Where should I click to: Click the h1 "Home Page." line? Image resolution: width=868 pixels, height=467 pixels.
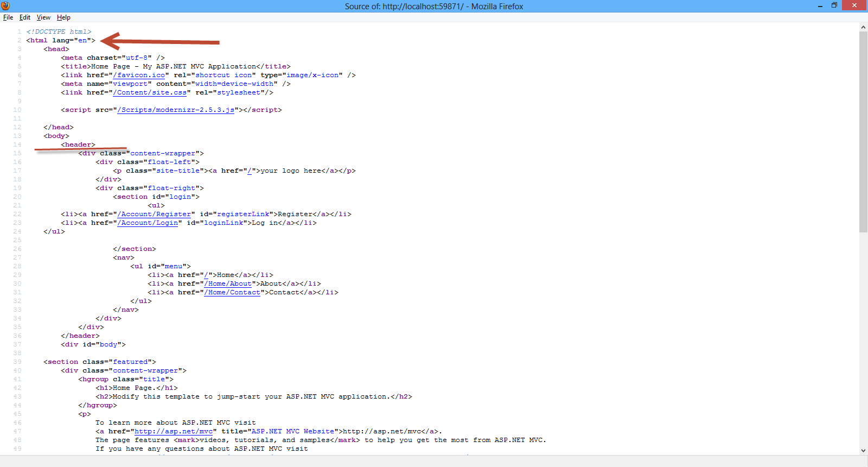pos(137,388)
